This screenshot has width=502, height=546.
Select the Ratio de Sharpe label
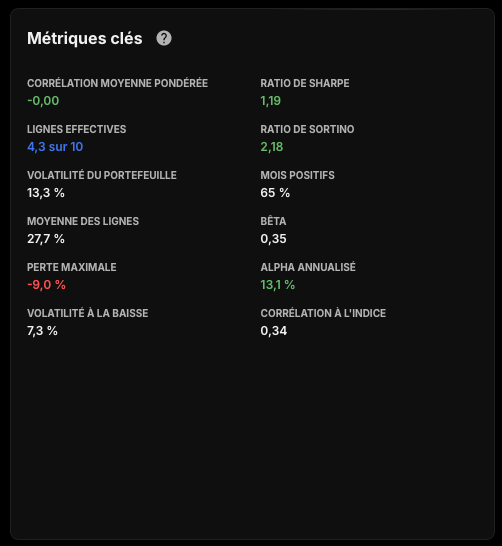[305, 83]
